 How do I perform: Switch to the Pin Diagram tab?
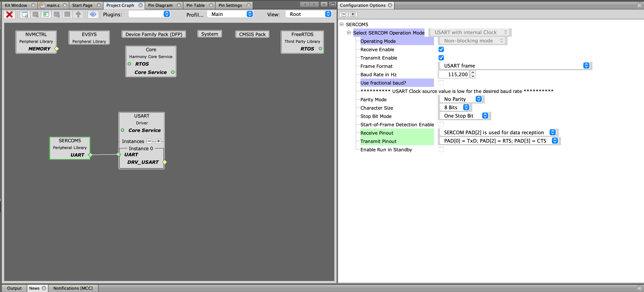point(160,5)
